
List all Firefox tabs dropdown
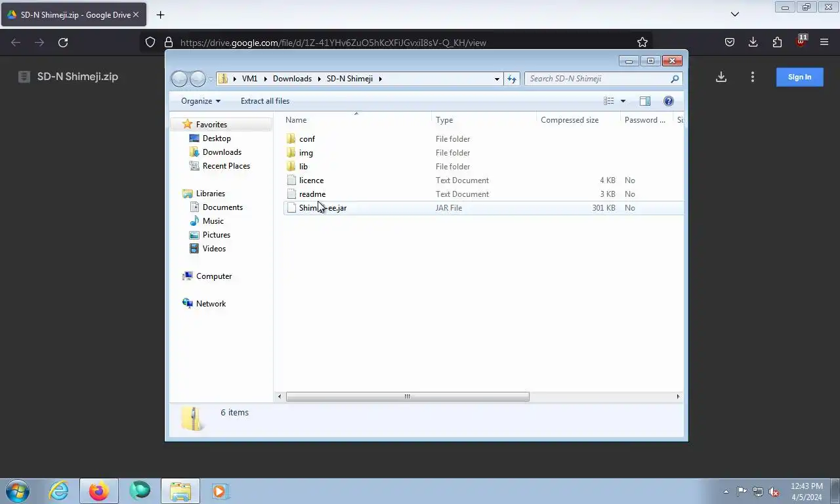click(x=735, y=14)
